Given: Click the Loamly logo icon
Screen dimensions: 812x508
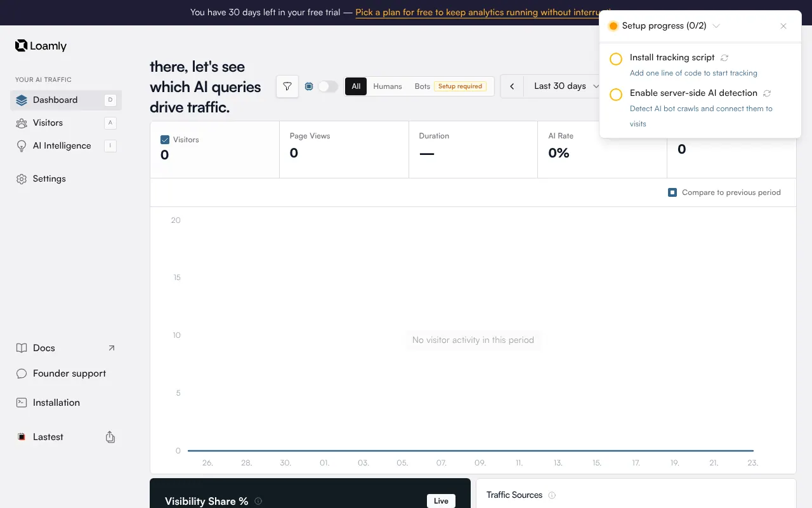Looking at the screenshot, I should pos(21,46).
